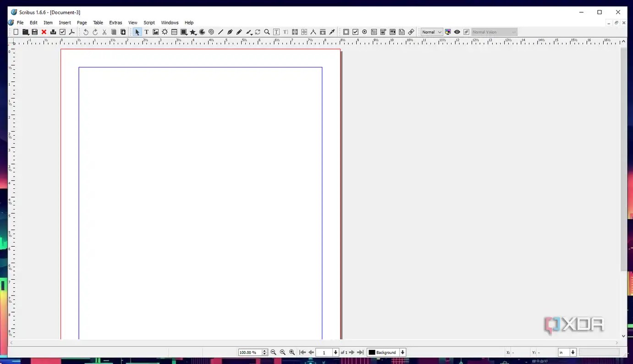Open the Script menu
The image size is (633, 364).
point(149,22)
